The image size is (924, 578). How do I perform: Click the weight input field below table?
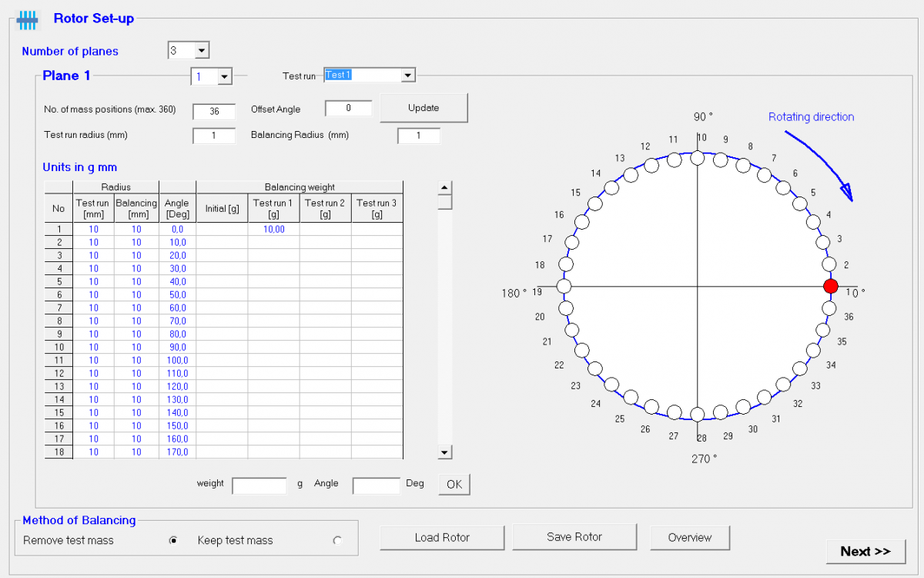pos(259,486)
